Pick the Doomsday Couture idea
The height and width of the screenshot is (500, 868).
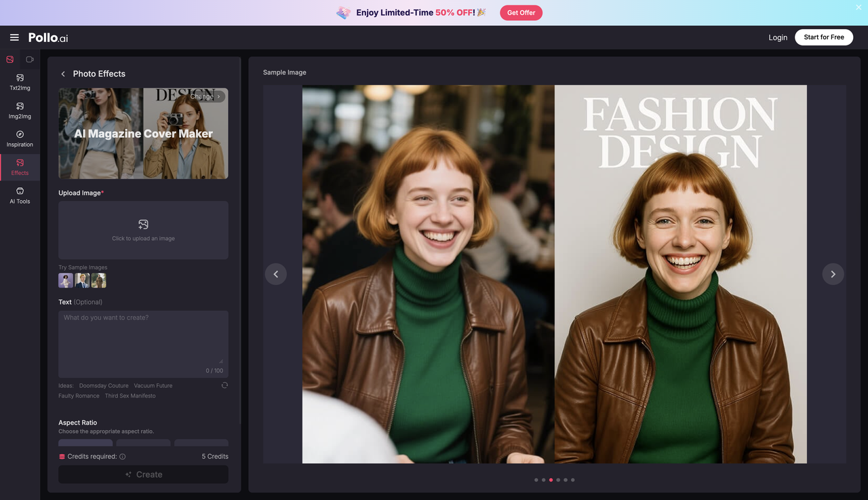pyautogui.click(x=104, y=385)
